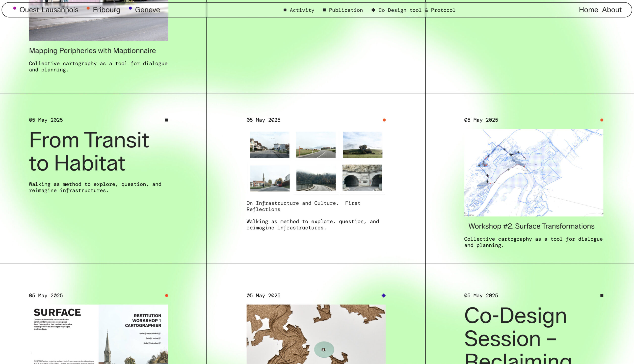Click the black circle Activity legend icon
Screen dimensions: 634x364
click(285, 10)
